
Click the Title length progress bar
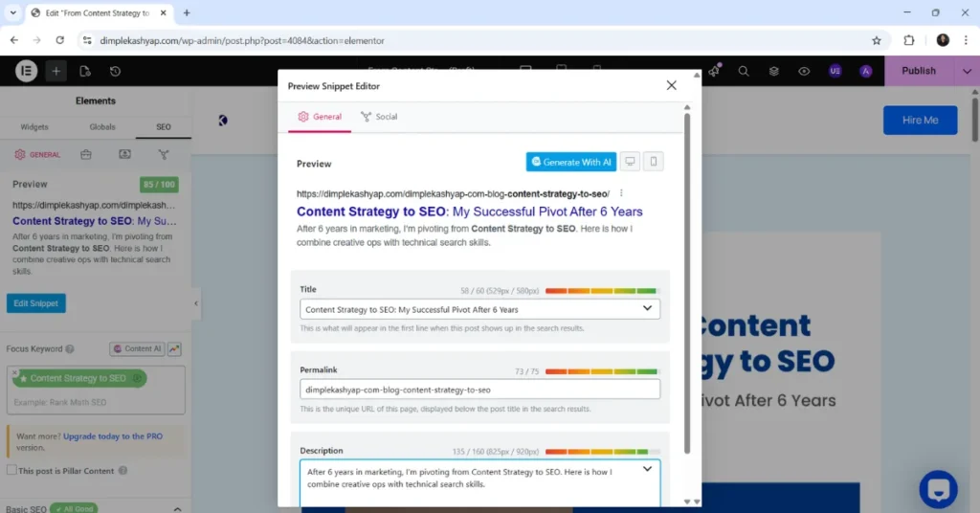click(602, 291)
